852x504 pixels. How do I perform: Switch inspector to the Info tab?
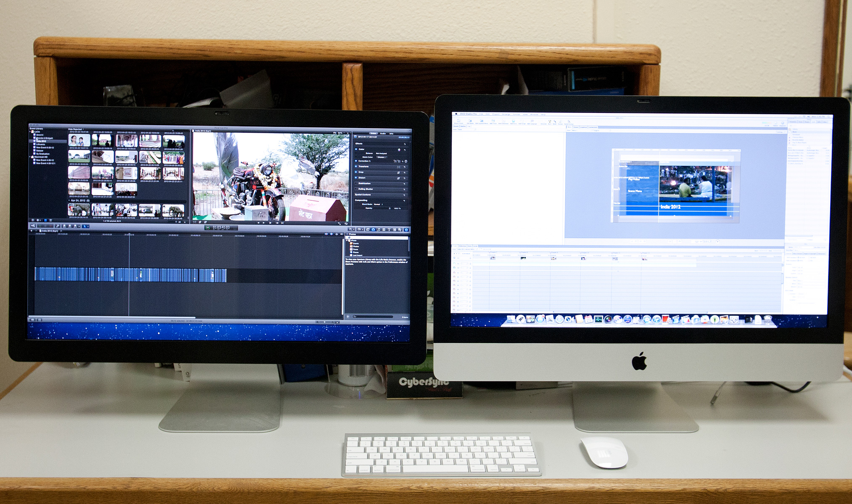[391, 134]
